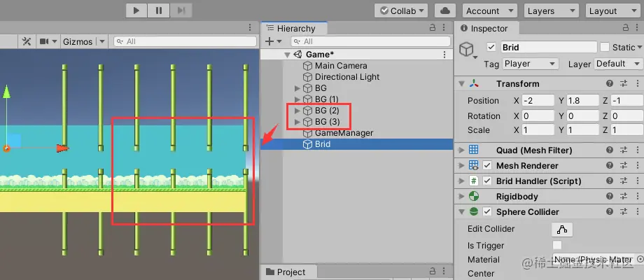This screenshot has height=280, width=644.
Task: Open help for Brid Handler script
Action: point(610,181)
